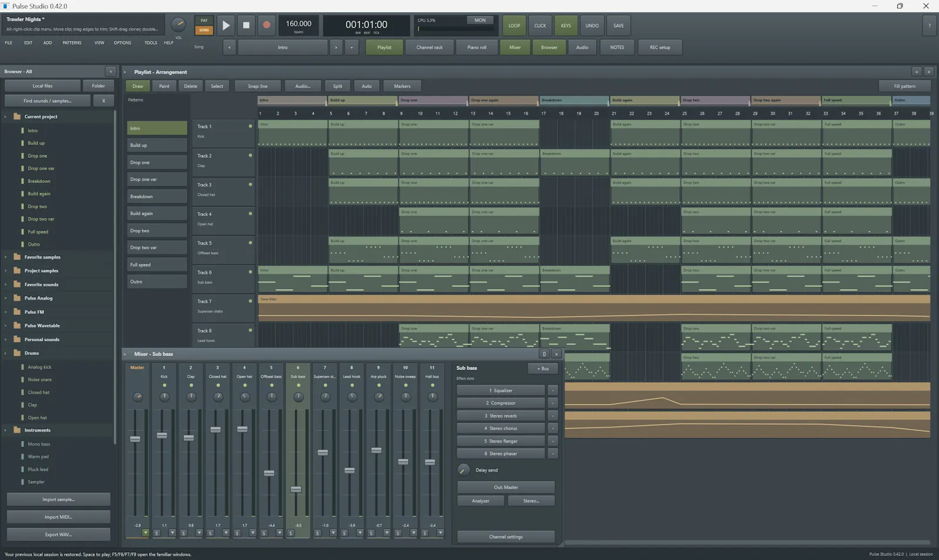Detach the mixer window with the bracket icon
This screenshot has width=939, height=560.
tap(544, 354)
